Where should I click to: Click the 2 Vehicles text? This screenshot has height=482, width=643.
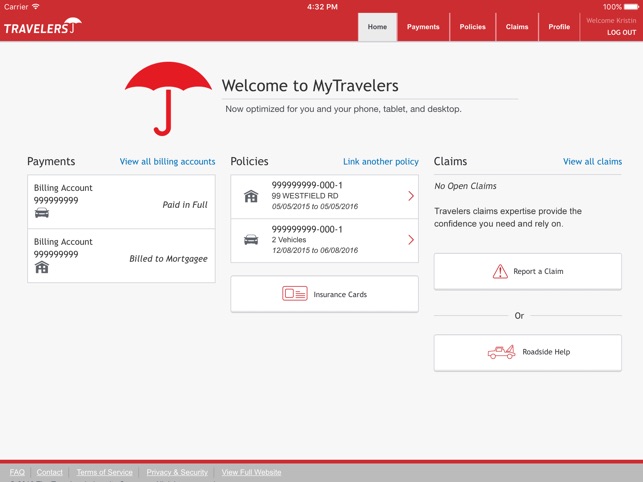[x=289, y=240]
